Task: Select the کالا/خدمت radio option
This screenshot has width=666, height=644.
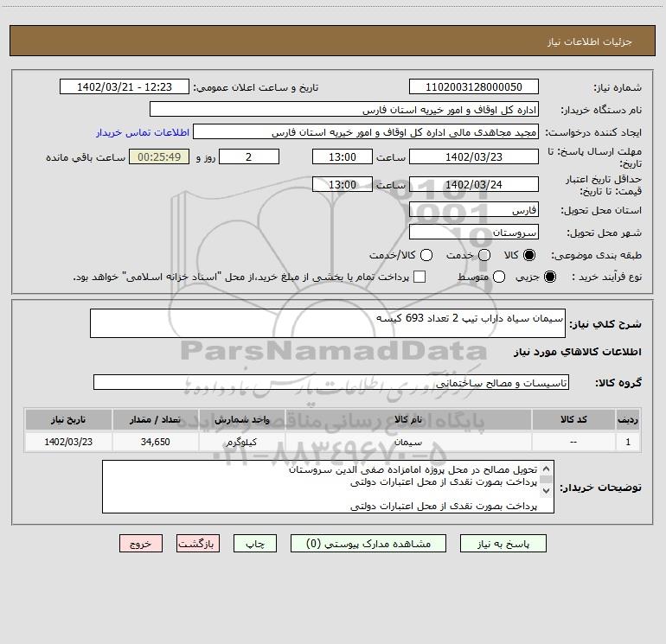Action: (426, 255)
